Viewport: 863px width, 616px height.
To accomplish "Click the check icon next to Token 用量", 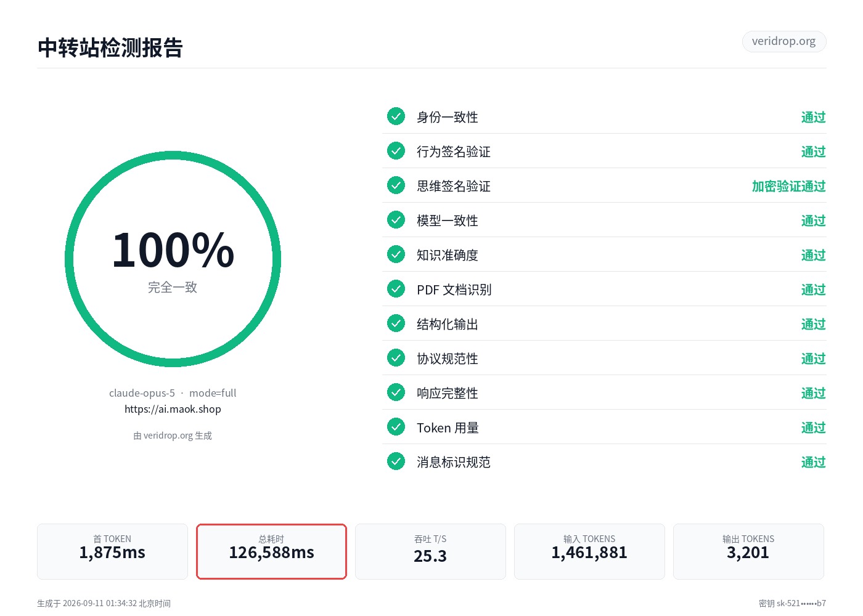I will pyautogui.click(x=396, y=426).
